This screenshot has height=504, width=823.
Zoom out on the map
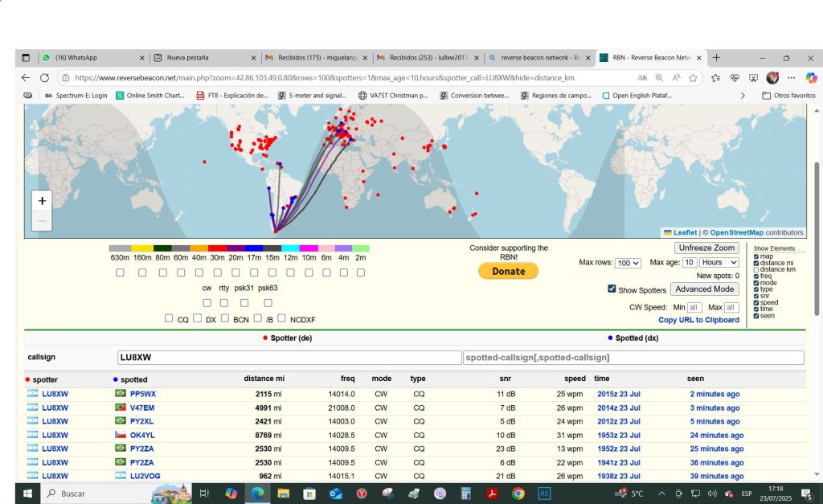click(42, 221)
